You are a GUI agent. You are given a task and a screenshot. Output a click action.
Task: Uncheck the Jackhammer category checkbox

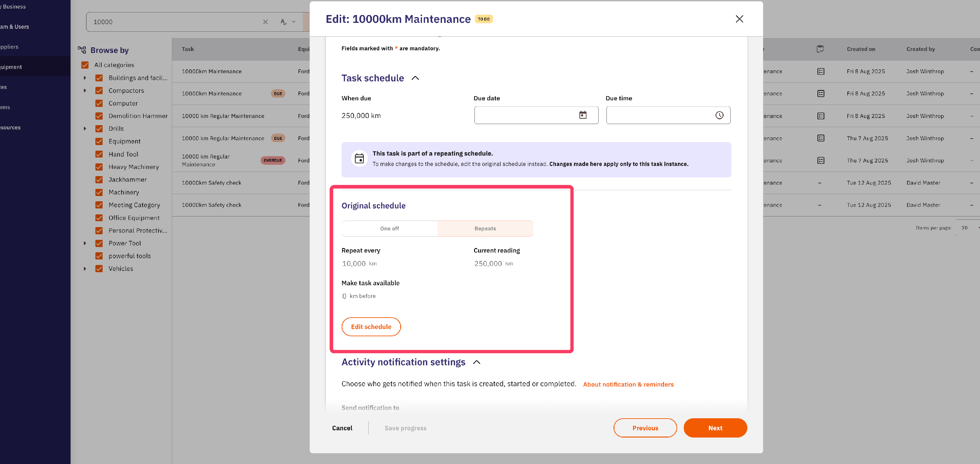pos(99,179)
